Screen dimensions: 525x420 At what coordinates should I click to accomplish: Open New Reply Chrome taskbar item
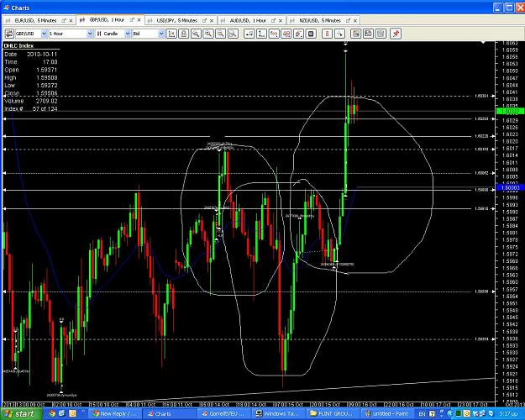coord(116,413)
